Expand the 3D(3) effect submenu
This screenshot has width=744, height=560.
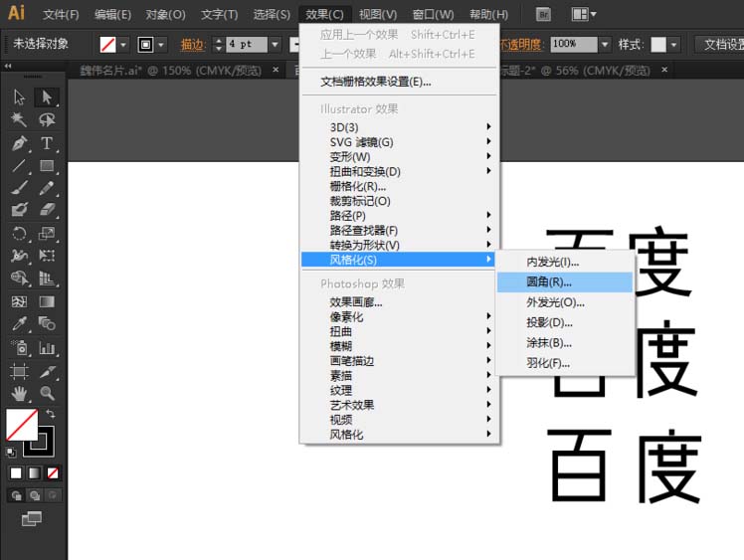click(399, 127)
